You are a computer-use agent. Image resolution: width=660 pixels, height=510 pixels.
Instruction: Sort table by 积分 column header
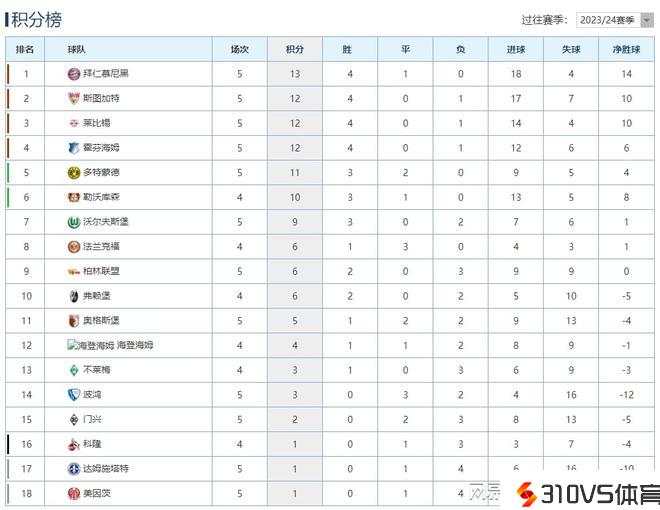pos(295,49)
